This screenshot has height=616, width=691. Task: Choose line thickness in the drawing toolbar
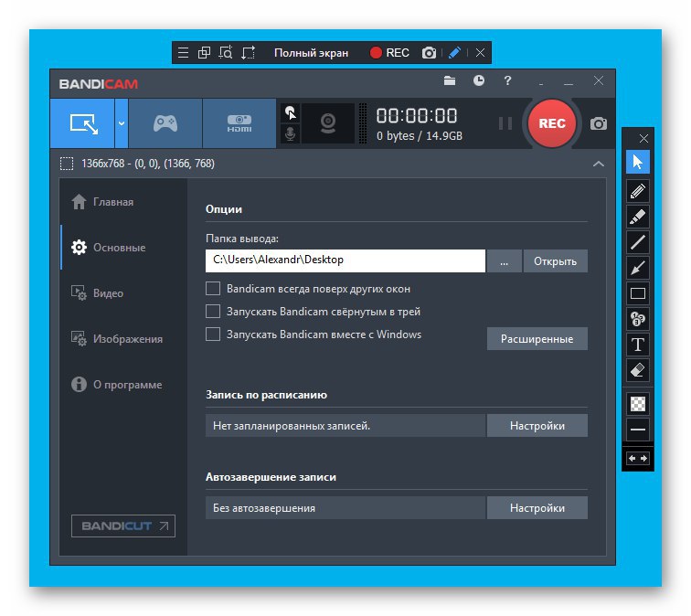pos(638,430)
